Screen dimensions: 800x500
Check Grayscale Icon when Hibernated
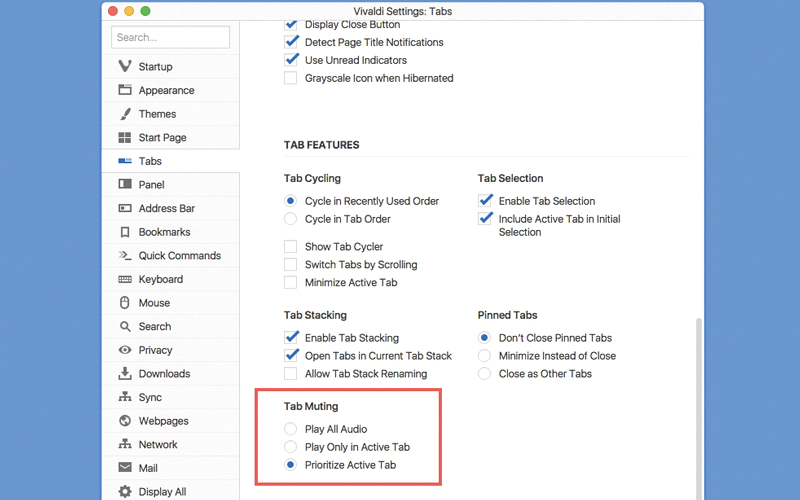(x=291, y=78)
